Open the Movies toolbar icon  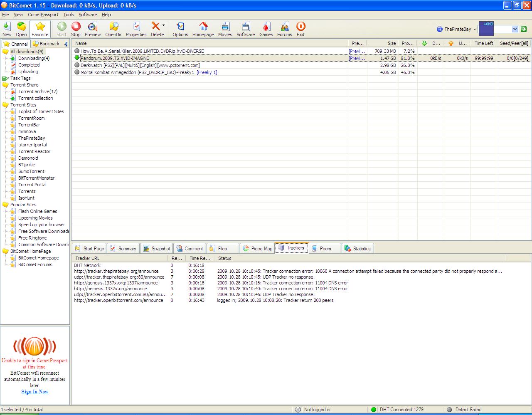click(225, 29)
